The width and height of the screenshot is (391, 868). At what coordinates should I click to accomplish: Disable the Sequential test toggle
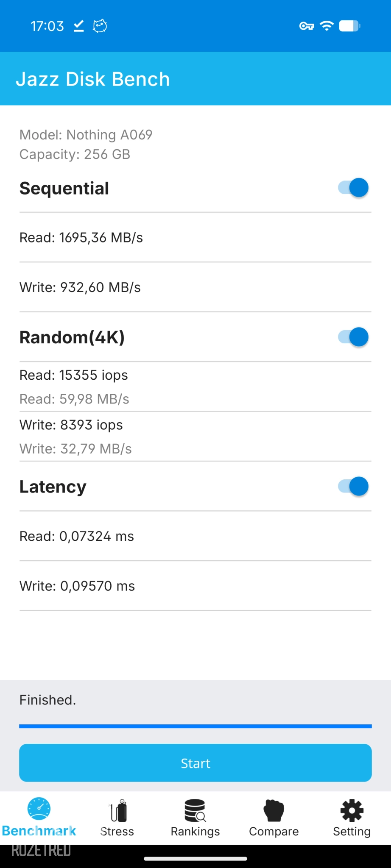pos(353,188)
